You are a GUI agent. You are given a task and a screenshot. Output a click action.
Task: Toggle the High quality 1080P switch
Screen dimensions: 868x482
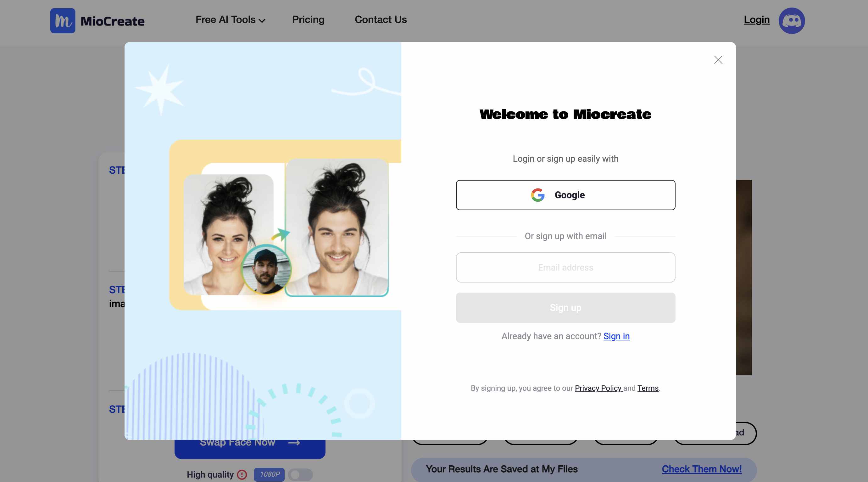pos(301,474)
